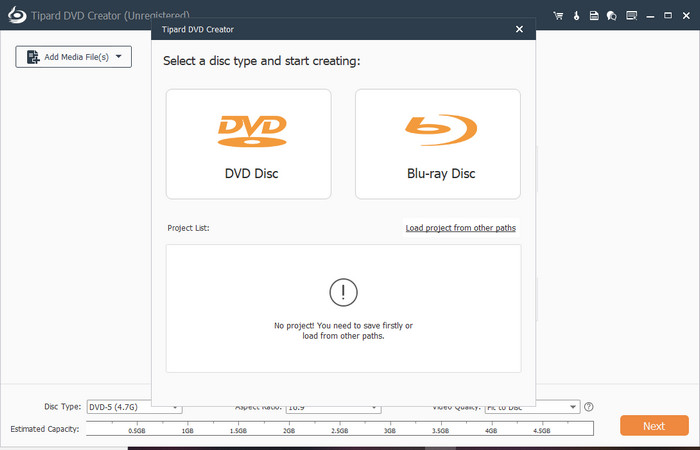Open the shopping cart purchase icon
Screen dimensions: 700x450
click(558, 16)
